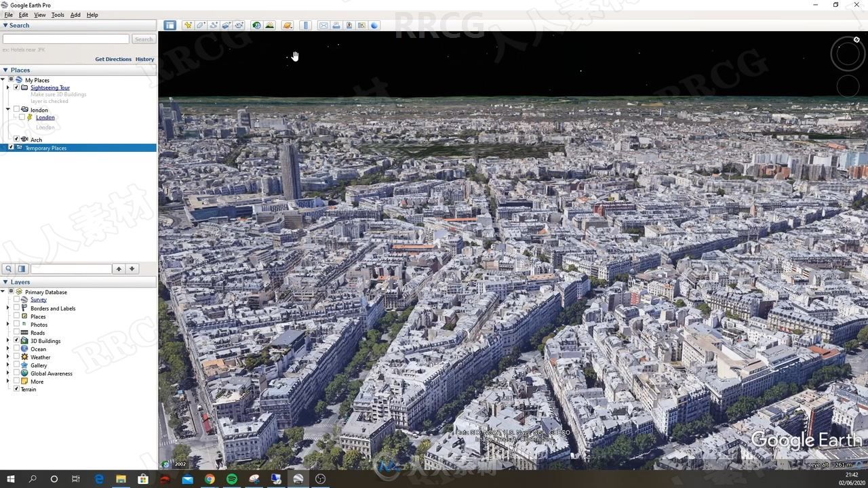Click the Get Directions link

click(113, 59)
